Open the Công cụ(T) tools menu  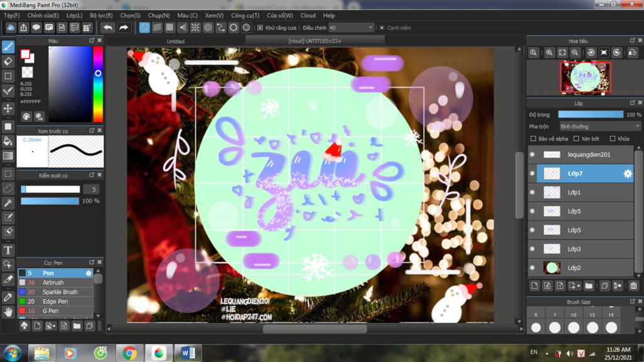tap(245, 15)
